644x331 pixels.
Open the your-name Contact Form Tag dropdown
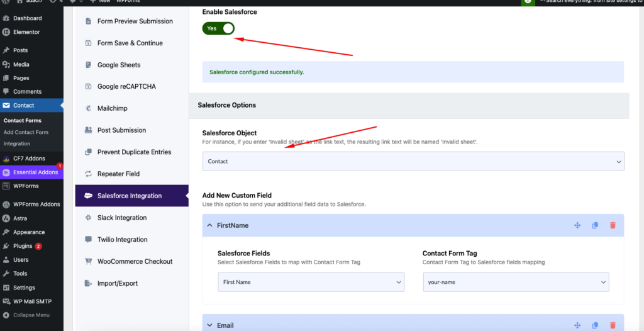(515, 282)
